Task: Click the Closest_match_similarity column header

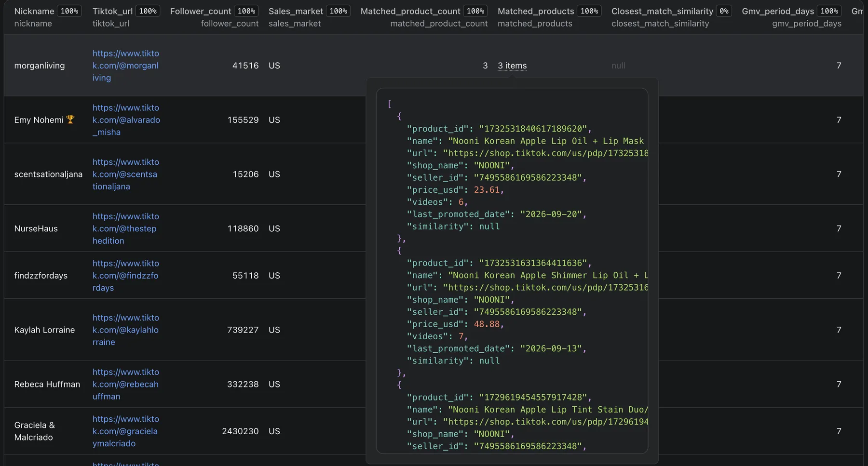Action: click(x=662, y=11)
